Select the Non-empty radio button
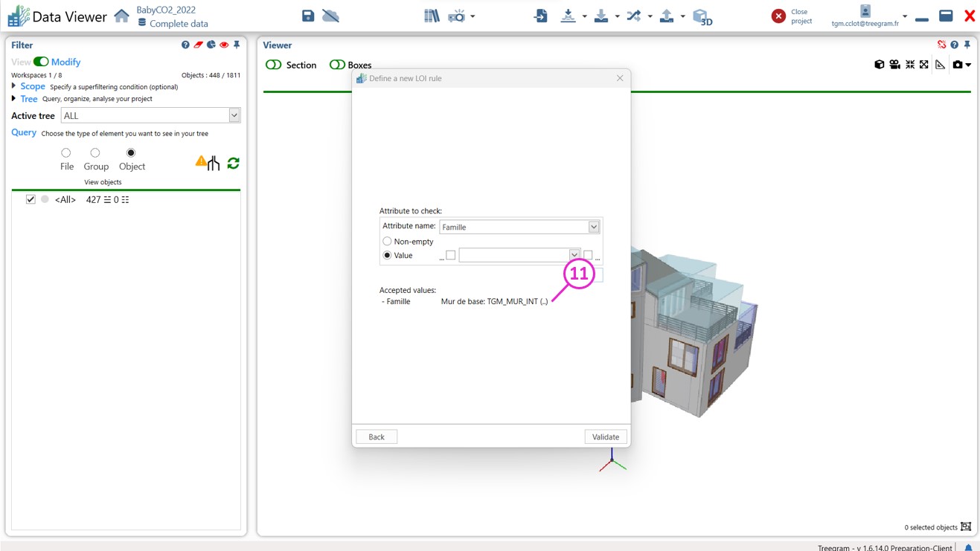980x551 pixels. pos(387,242)
